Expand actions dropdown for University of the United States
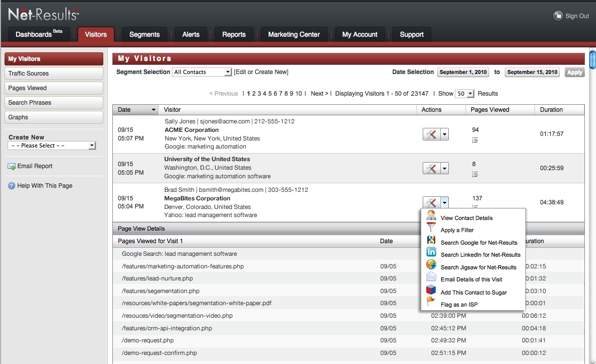The width and height of the screenshot is (596, 364). pyautogui.click(x=445, y=168)
